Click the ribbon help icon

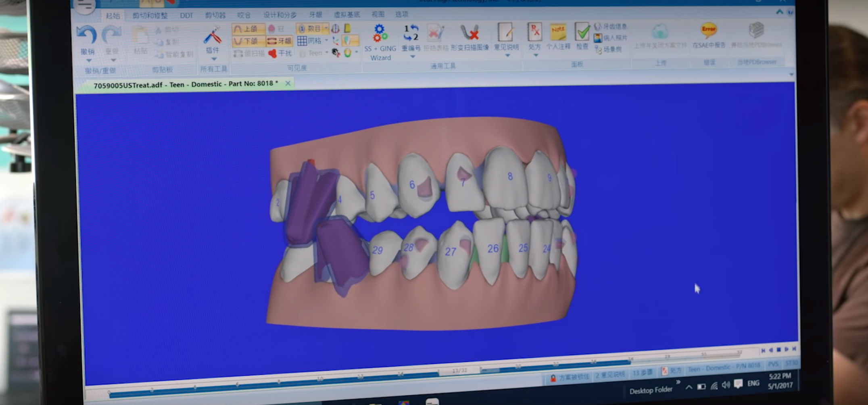tap(790, 13)
